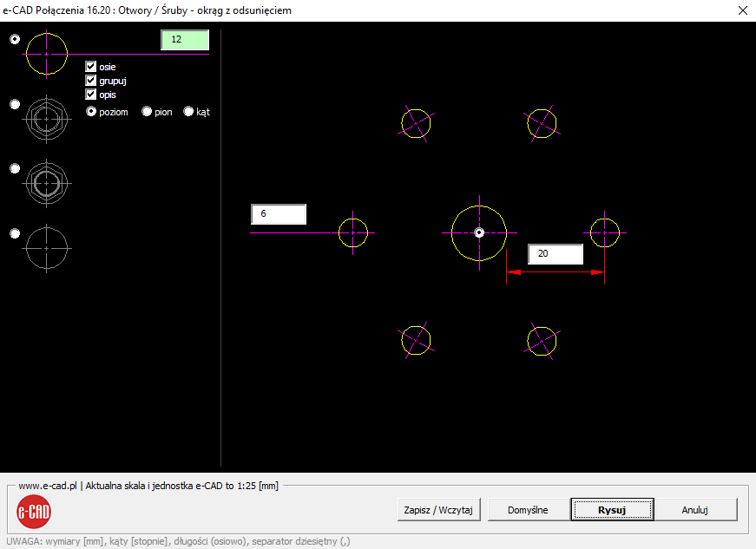The image size is (756, 549).
Task: Toggle the opis checkbox
Action: 90,95
